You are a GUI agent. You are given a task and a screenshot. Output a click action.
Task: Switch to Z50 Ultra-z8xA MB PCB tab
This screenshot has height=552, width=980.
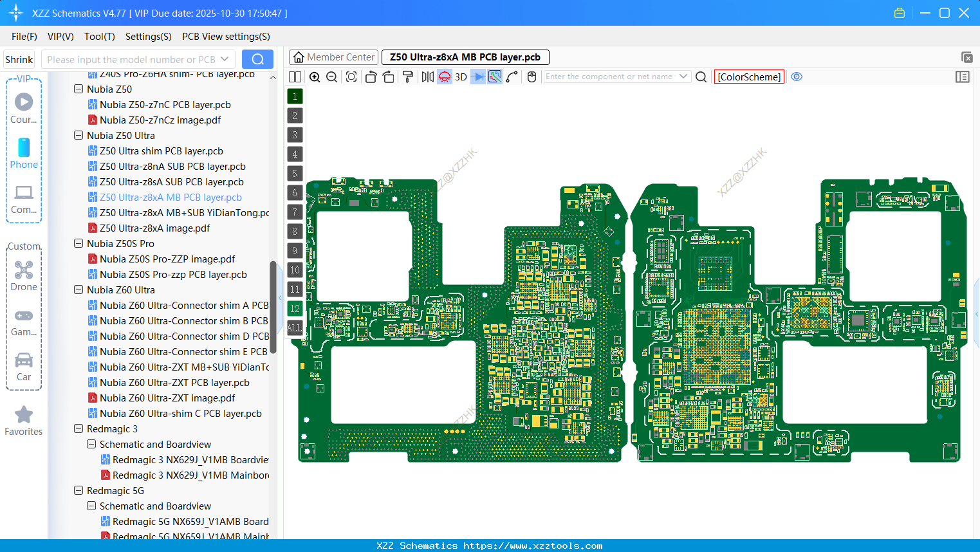tap(465, 57)
